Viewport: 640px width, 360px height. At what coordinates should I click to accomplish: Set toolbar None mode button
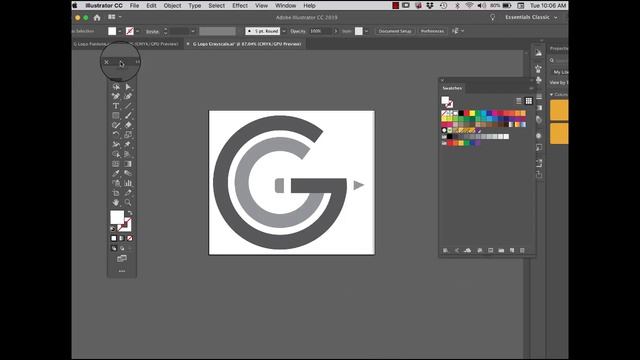point(130,238)
